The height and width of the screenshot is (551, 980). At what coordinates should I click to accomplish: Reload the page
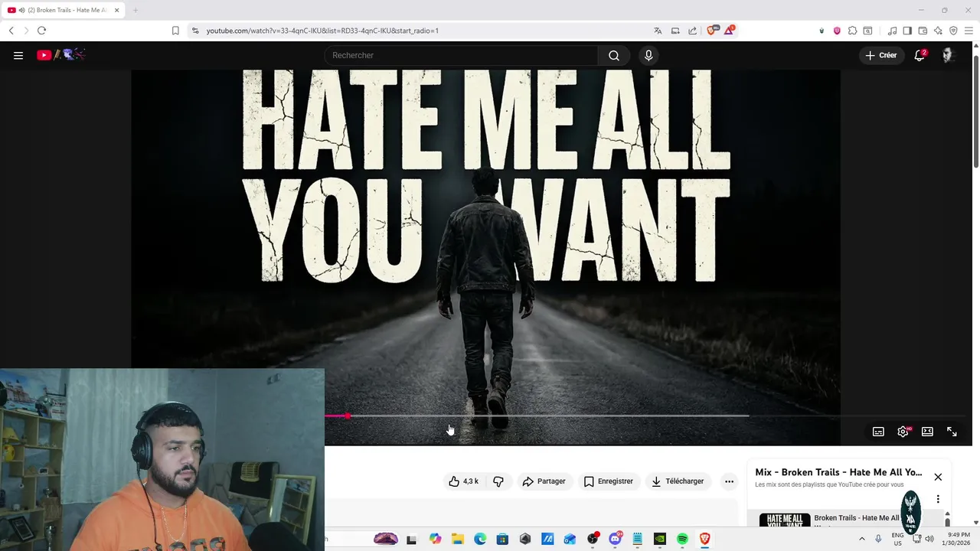41,31
